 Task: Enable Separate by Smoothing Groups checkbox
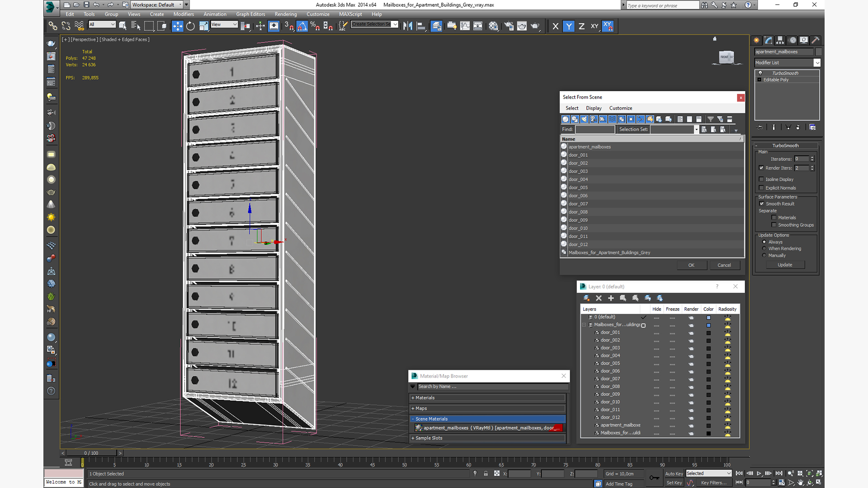pos(774,225)
